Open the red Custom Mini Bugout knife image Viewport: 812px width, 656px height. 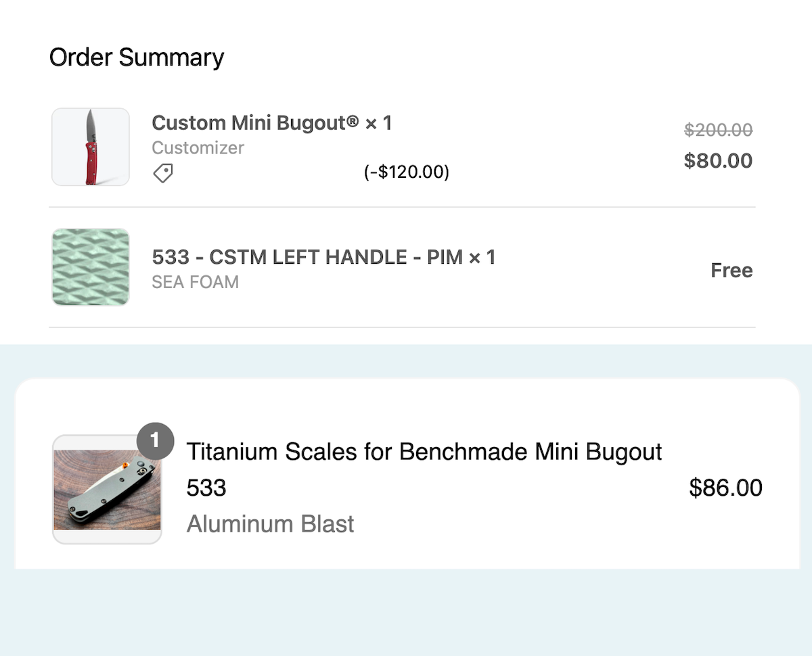[x=91, y=147]
